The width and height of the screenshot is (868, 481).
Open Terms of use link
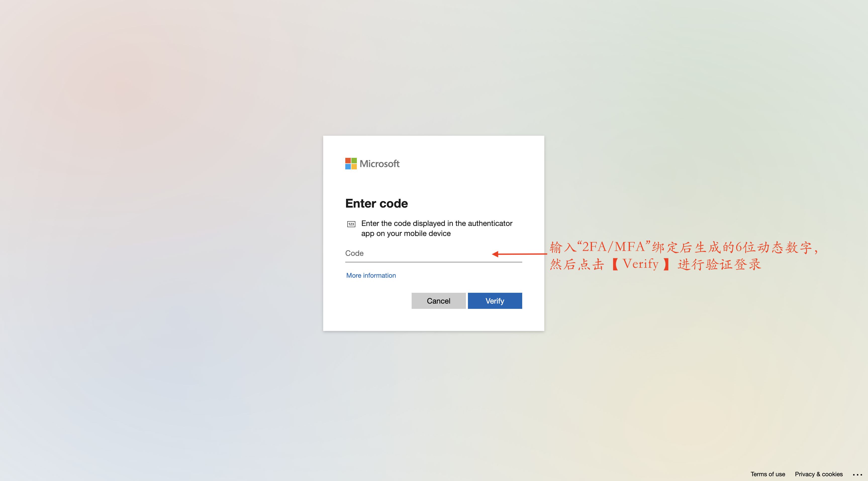pos(767,474)
